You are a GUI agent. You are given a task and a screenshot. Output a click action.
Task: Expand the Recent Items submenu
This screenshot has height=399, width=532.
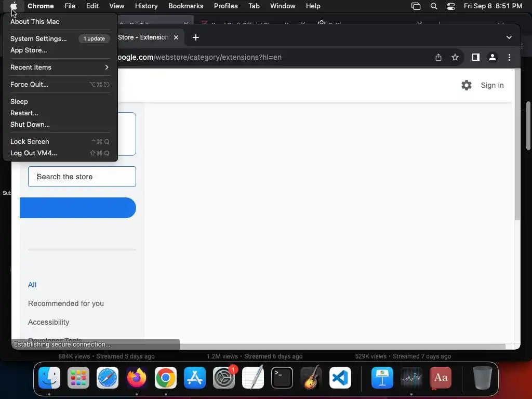pyautogui.click(x=60, y=67)
